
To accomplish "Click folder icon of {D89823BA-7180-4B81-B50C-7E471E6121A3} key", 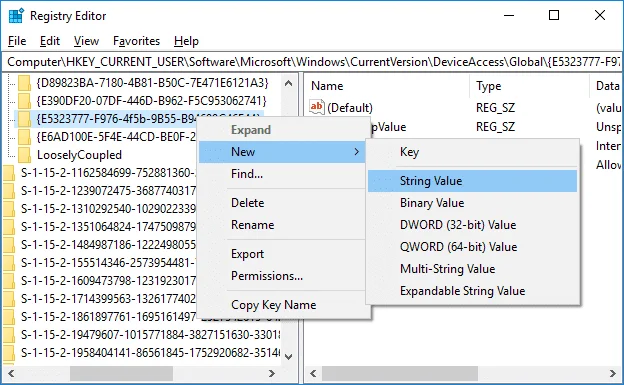I will coord(24,83).
